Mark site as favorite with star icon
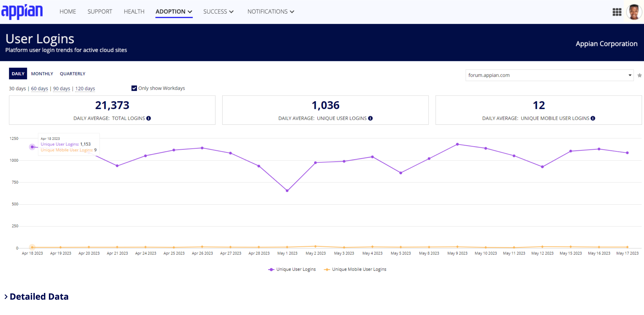This screenshot has width=644, height=315. 639,75
